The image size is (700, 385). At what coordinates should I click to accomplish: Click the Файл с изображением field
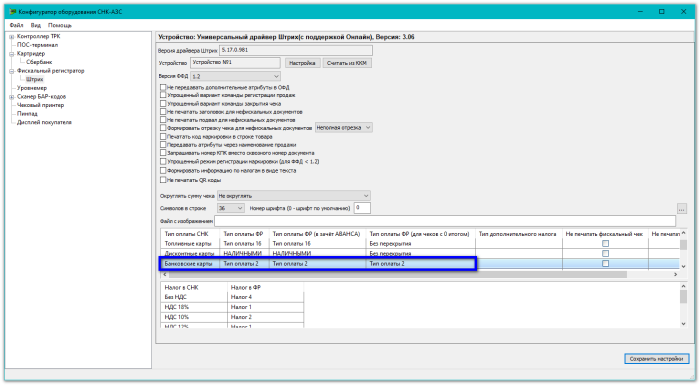(x=445, y=221)
